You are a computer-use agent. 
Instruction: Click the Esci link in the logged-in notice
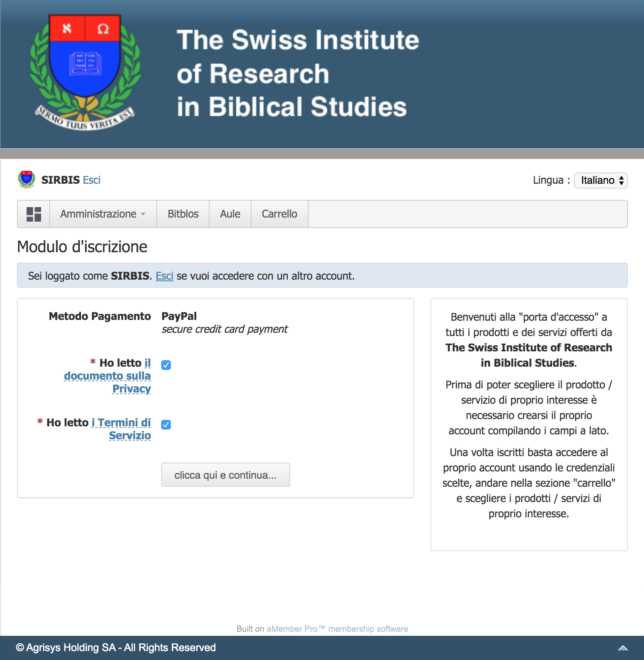164,276
